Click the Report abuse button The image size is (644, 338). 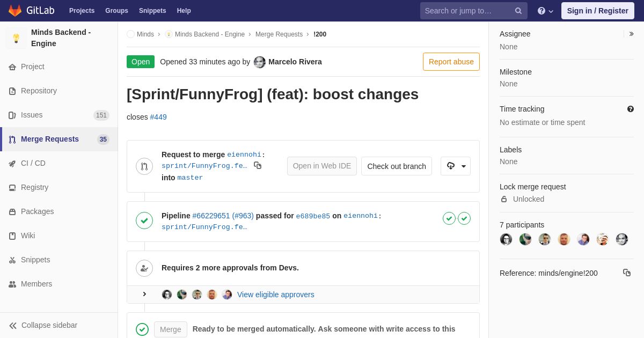click(x=451, y=62)
